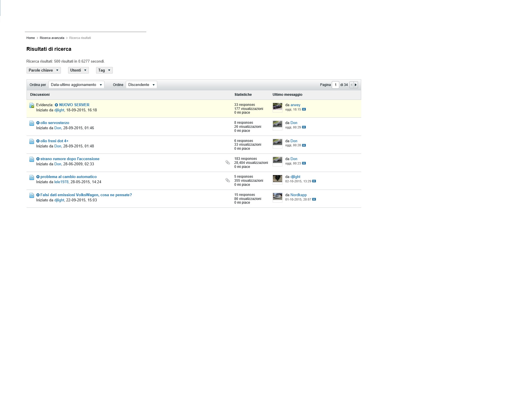The image size is (532, 399).
Task: Go to Home in the breadcrumb
Action: [31, 38]
